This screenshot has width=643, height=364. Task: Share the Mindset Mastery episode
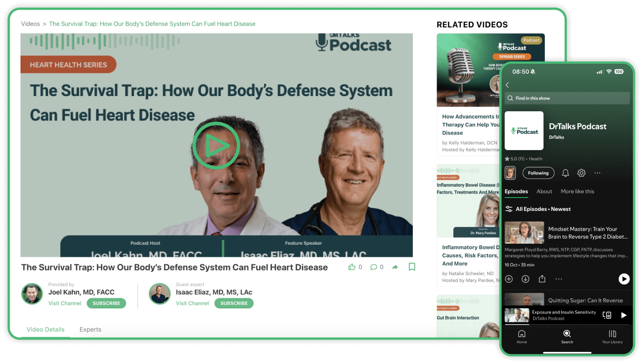542,279
